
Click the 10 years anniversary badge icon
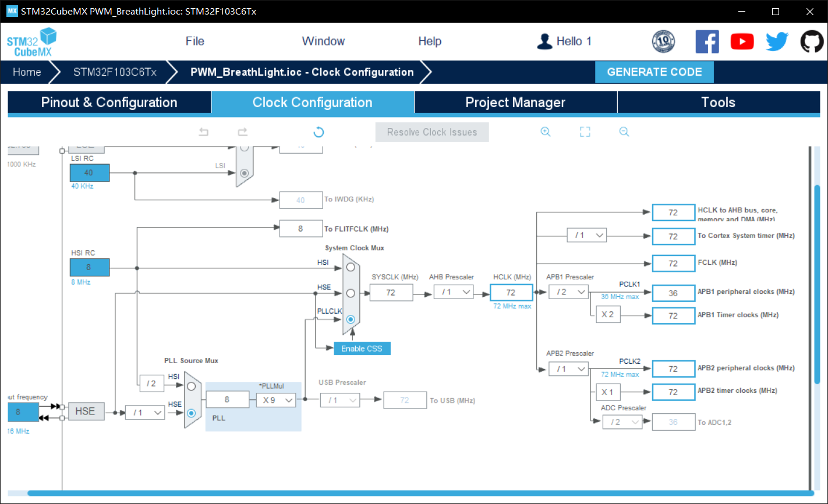point(663,41)
